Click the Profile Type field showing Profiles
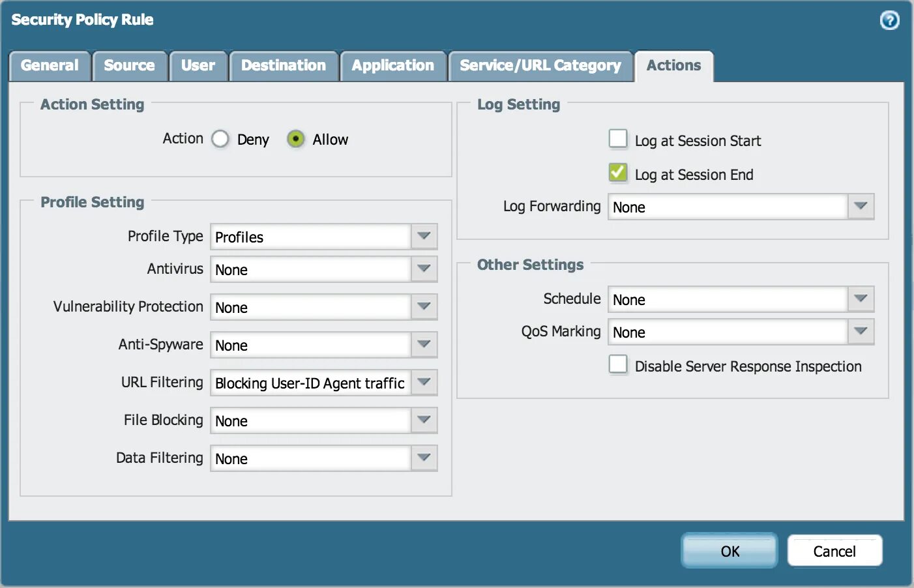 [310, 237]
